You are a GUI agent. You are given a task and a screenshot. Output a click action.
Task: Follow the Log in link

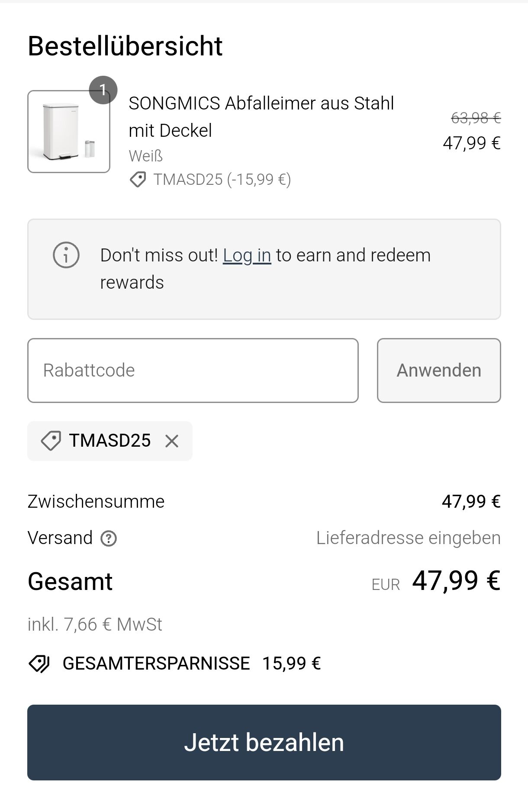(247, 255)
